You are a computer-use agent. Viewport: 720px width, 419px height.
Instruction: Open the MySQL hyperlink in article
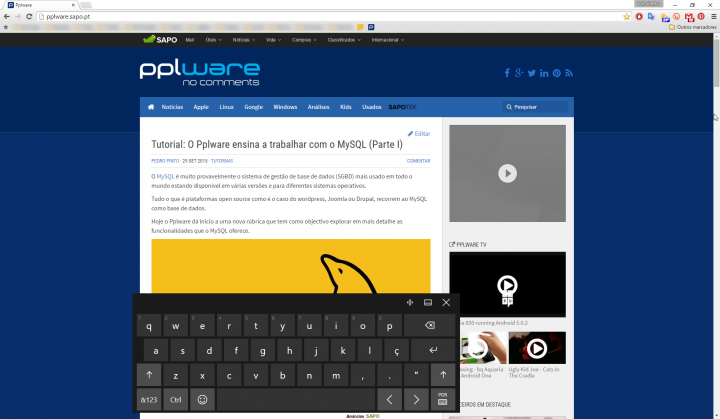tap(165, 176)
